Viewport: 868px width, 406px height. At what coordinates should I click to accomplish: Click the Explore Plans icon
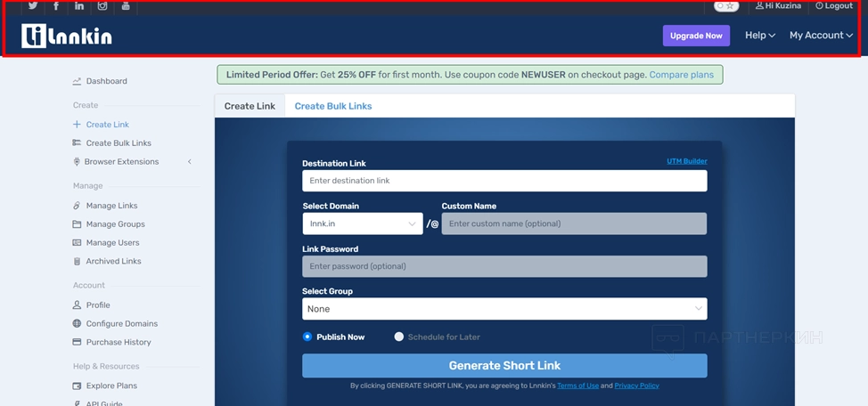77,386
